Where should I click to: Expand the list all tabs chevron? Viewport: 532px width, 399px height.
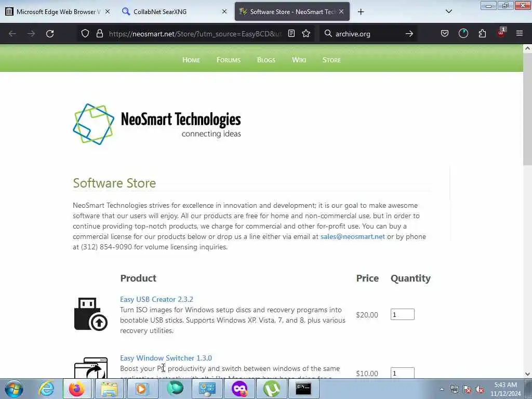448,11
